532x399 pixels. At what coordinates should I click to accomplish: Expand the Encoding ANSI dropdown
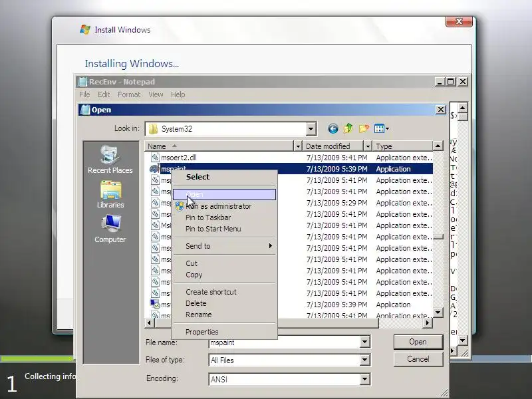pos(364,379)
